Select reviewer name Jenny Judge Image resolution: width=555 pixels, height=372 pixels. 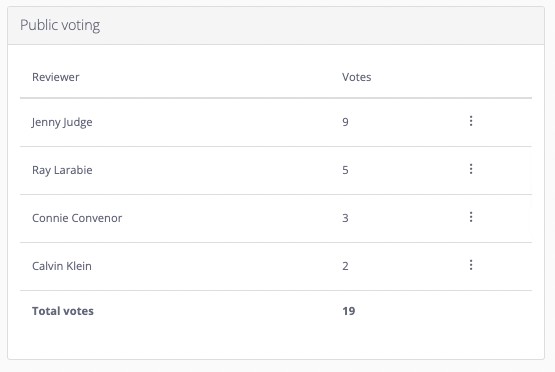pyautogui.click(x=62, y=122)
